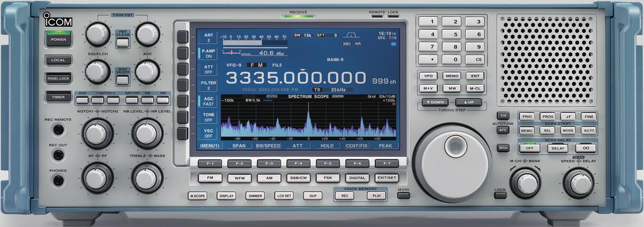The width and height of the screenshot is (644, 227).
Task: Push the PBT CLEAR button
Action: (122, 42)
